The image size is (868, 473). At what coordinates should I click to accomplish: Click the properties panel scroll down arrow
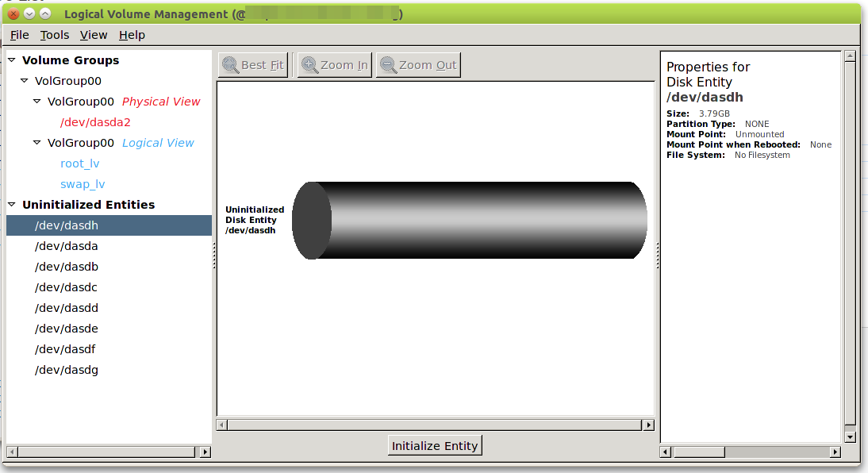(850, 436)
